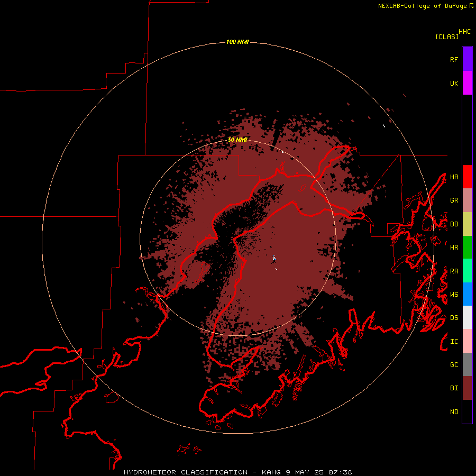Click the HHC product code label
This screenshot has height=476, width=476.
click(x=465, y=32)
